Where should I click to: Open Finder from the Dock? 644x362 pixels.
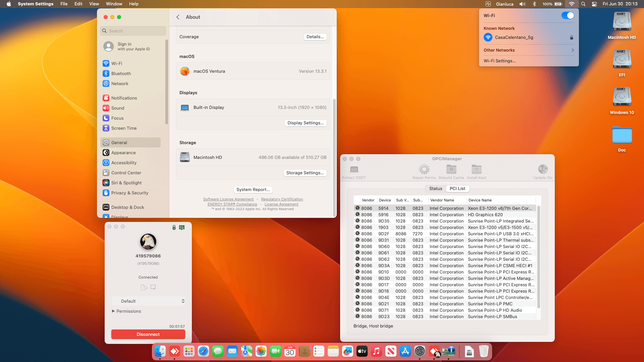pyautogui.click(x=160, y=351)
